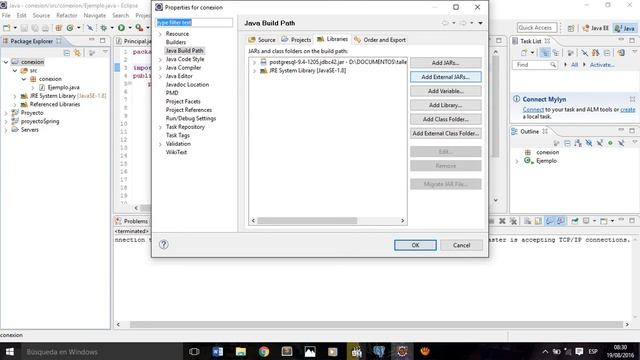
Task: Open the File menu in Eclipse
Action: [6, 16]
